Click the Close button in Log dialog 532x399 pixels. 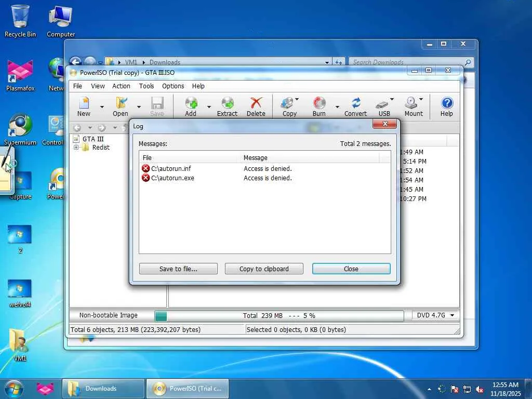(351, 269)
